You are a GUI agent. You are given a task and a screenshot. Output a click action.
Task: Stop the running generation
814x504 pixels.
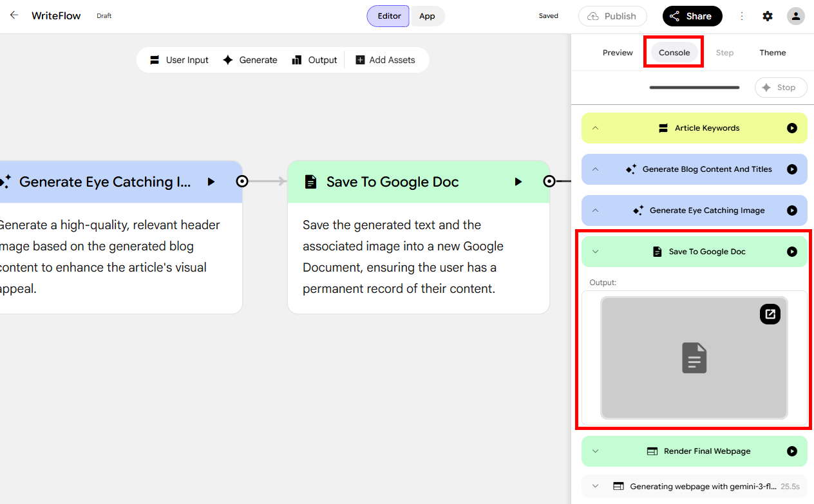(781, 88)
